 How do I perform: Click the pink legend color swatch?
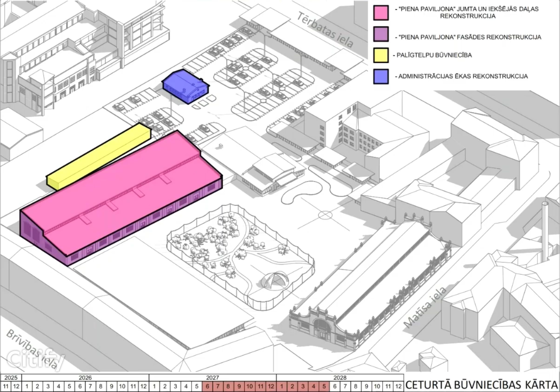coord(381,13)
